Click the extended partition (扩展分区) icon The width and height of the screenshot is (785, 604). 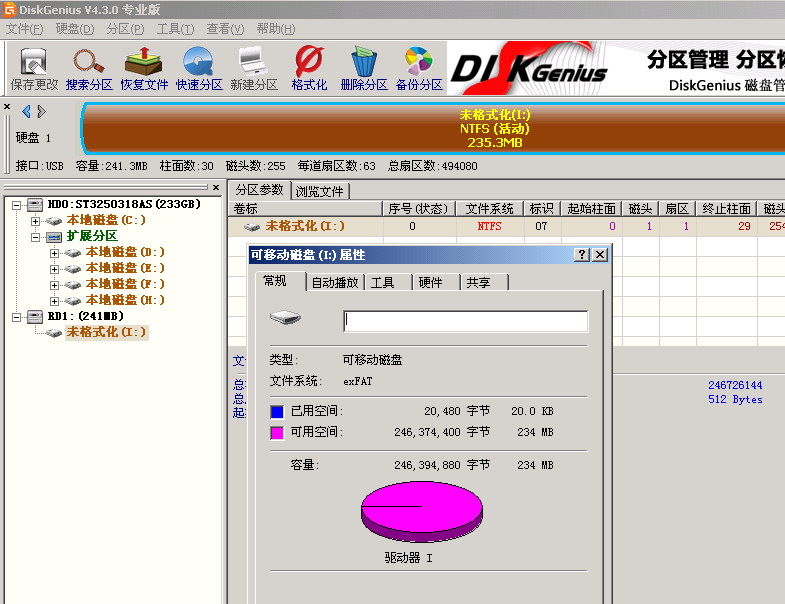coord(54,236)
